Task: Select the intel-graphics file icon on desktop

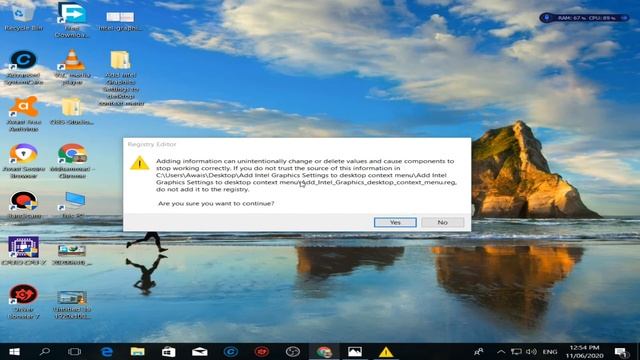Action: coord(120,20)
